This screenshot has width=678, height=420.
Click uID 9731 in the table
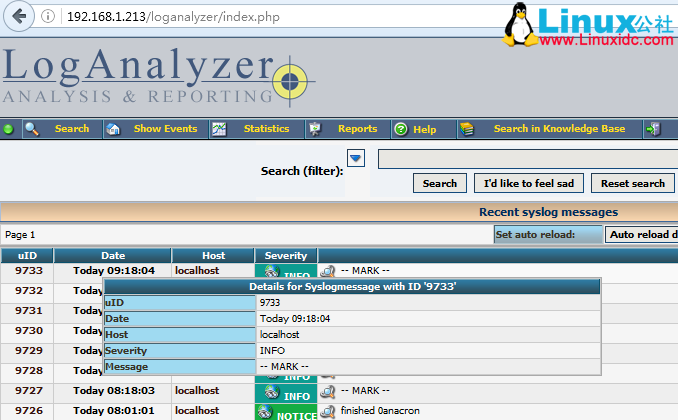[x=29, y=311]
